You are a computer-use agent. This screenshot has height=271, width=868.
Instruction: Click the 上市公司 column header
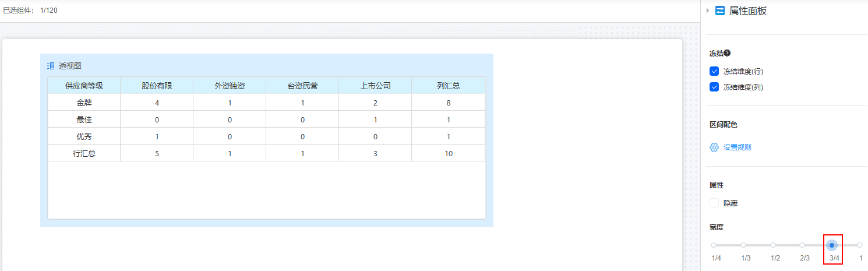[375, 86]
